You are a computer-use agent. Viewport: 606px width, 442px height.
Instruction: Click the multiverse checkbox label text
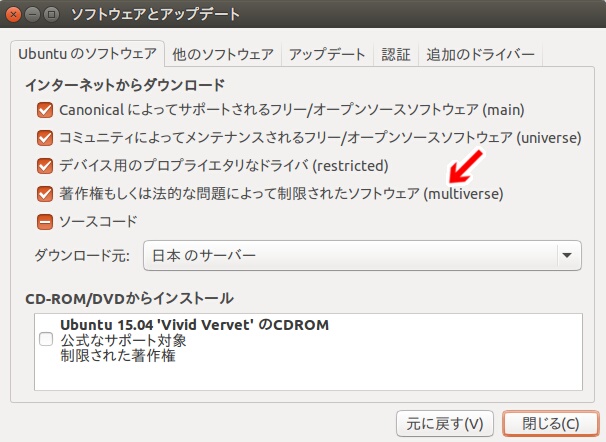[x=281, y=194]
